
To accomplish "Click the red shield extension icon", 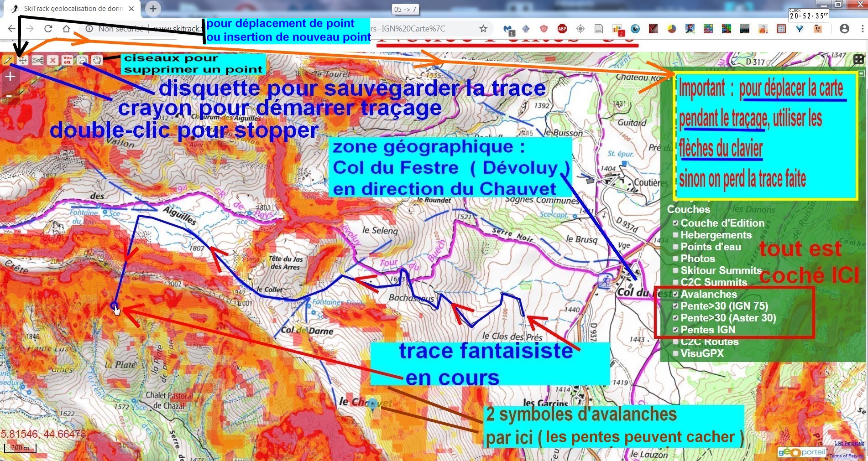I will (x=544, y=29).
